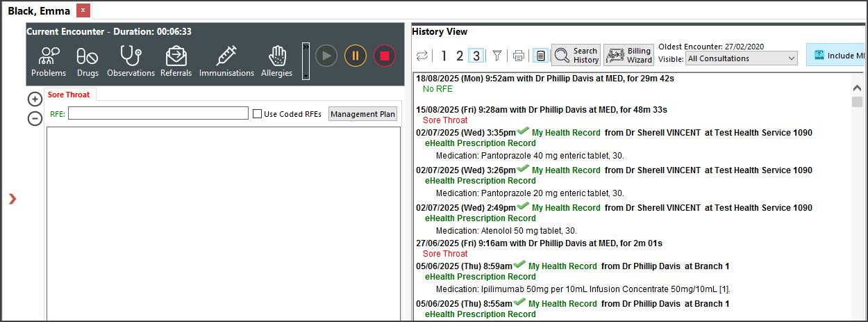Select Pantoprazole 40 mg medication line
The image size is (868, 322).
[x=530, y=156]
